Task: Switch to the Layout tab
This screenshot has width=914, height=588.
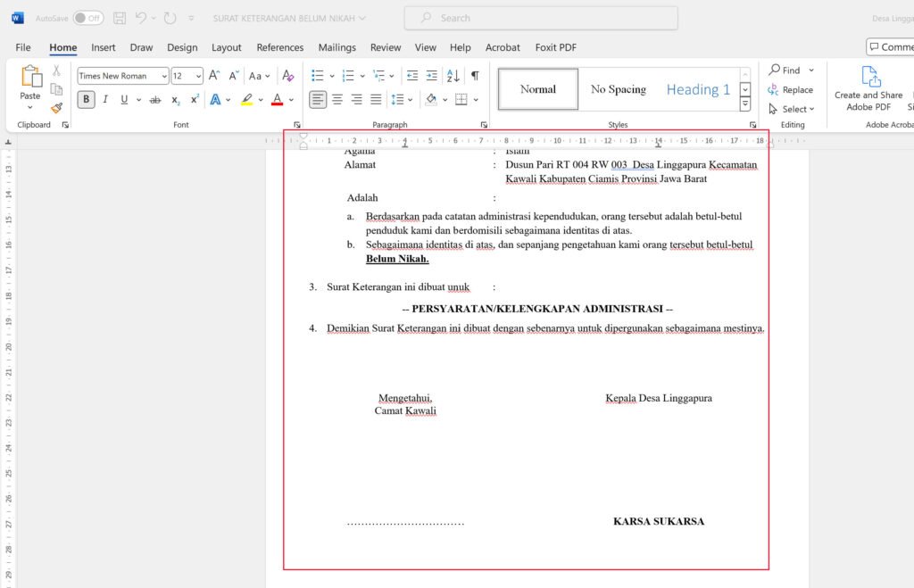Action: (x=227, y=47)
